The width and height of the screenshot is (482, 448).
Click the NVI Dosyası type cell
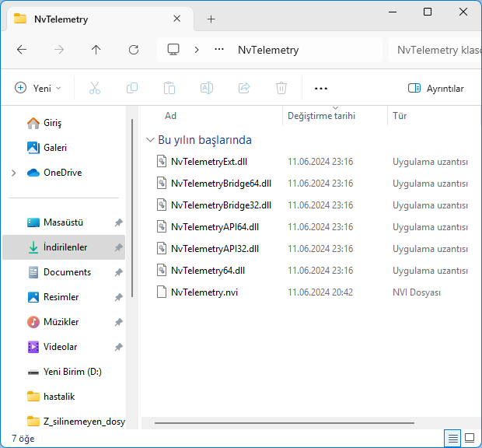tap(417, 292)
